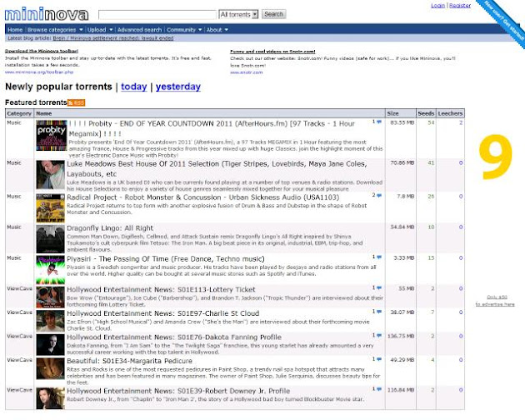Open Luke Meadows Best House Of 2011 torrent
The image size is (525, 420).
click(217, 169)
